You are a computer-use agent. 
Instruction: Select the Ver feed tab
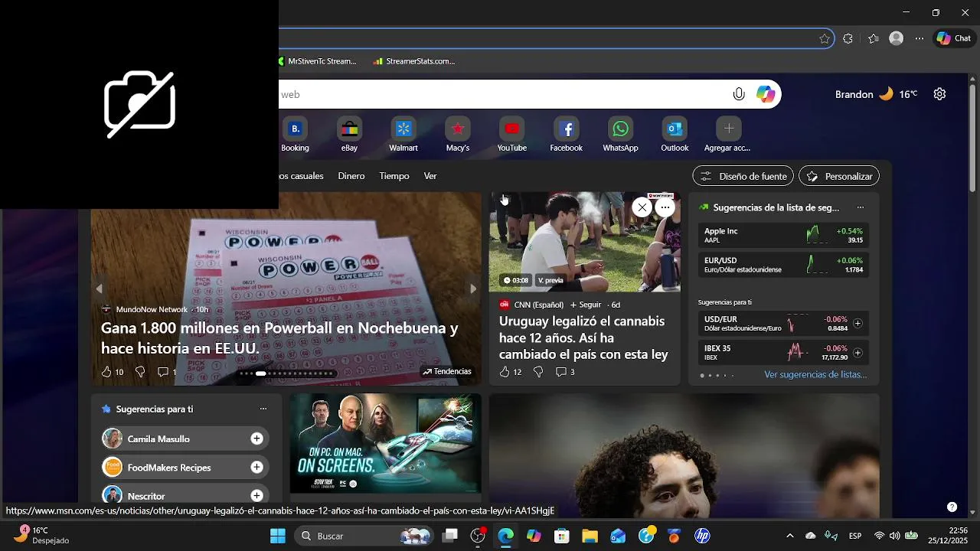(430, 176)
